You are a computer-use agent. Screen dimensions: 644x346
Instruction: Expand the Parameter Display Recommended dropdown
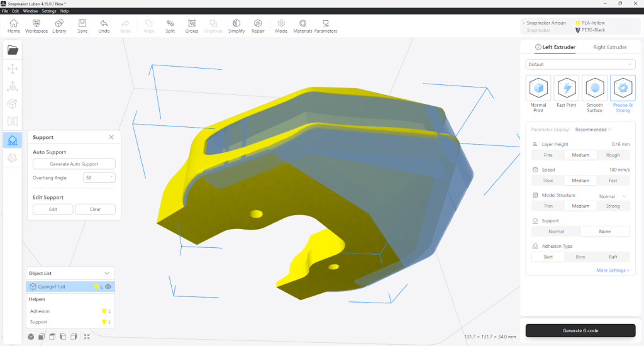[x=594, y=130]
